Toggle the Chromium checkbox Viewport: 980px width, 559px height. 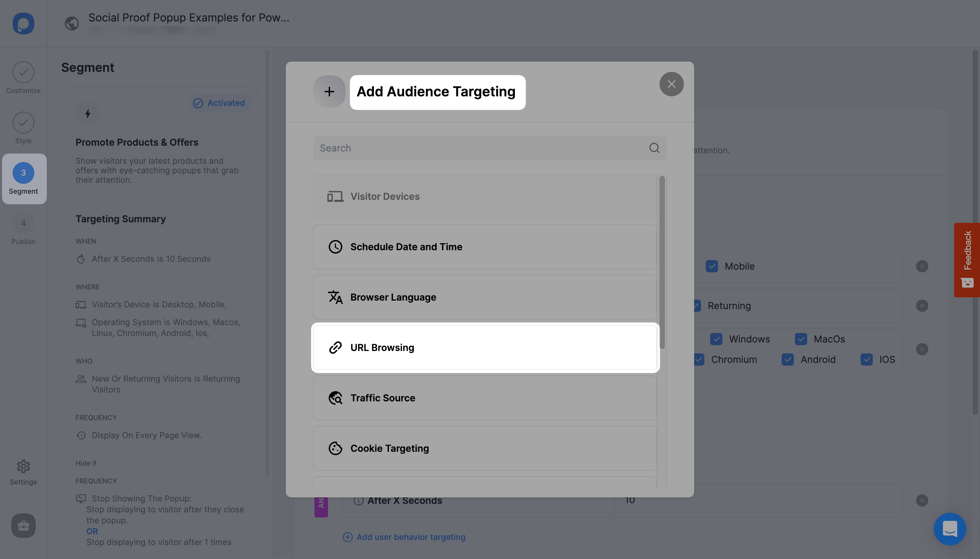coord(699,360)
